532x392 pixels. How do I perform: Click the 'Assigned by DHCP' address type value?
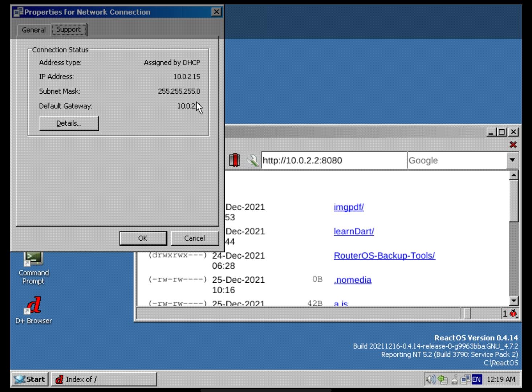tap(172, 63)
